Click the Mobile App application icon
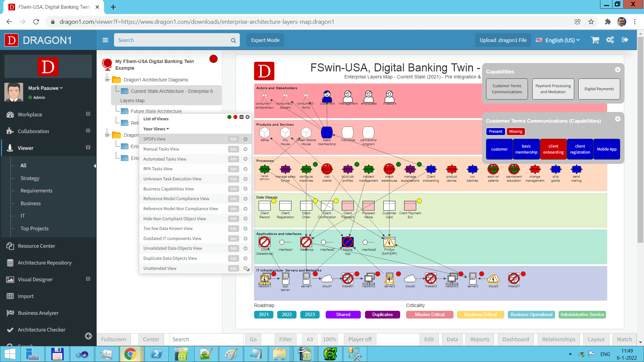This screenshot has height=362, width=644. (347, 242)
